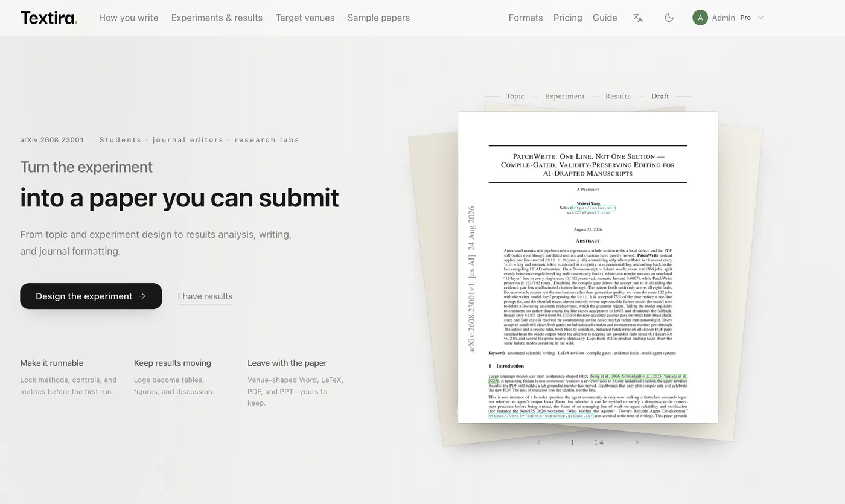This screenshot has width=845, height=504.
Task: Open the language translation switcher
Action: coord(638,18)
